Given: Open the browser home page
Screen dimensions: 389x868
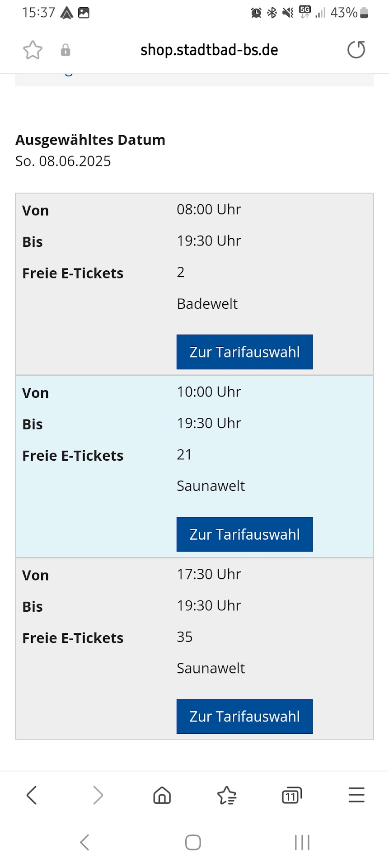Looking at the screenshot, I should 162,795.
